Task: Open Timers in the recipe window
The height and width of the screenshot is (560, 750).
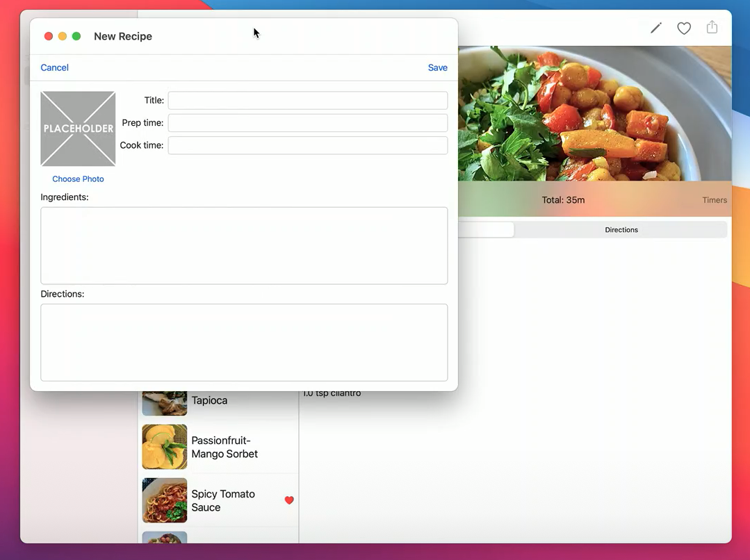Action: 714,200
